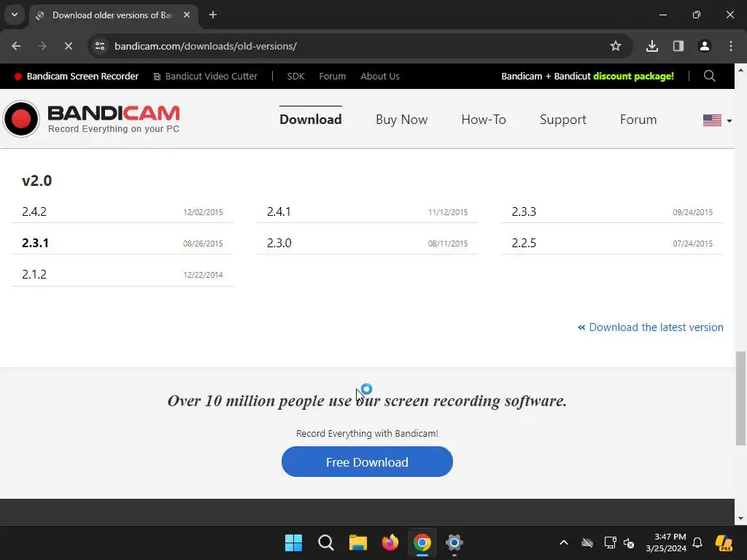Open a new browser tab
This screenshot has height=560, width=747.
pyautogui.click(x=213, y=15)
